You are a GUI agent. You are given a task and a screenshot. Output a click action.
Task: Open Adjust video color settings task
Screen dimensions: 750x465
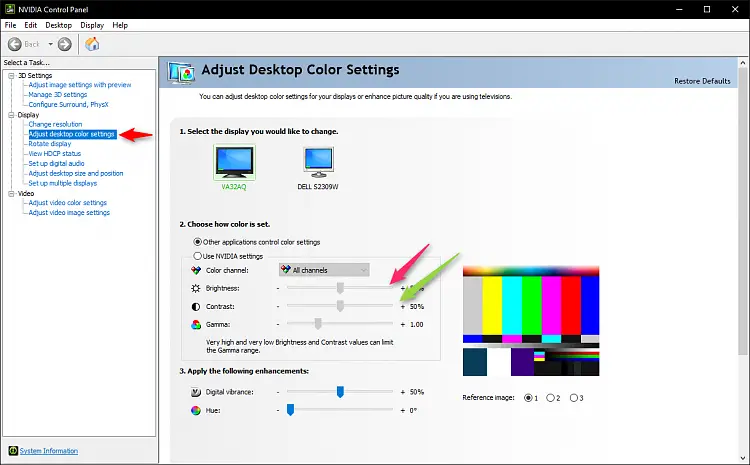click(x=67, y=203)
